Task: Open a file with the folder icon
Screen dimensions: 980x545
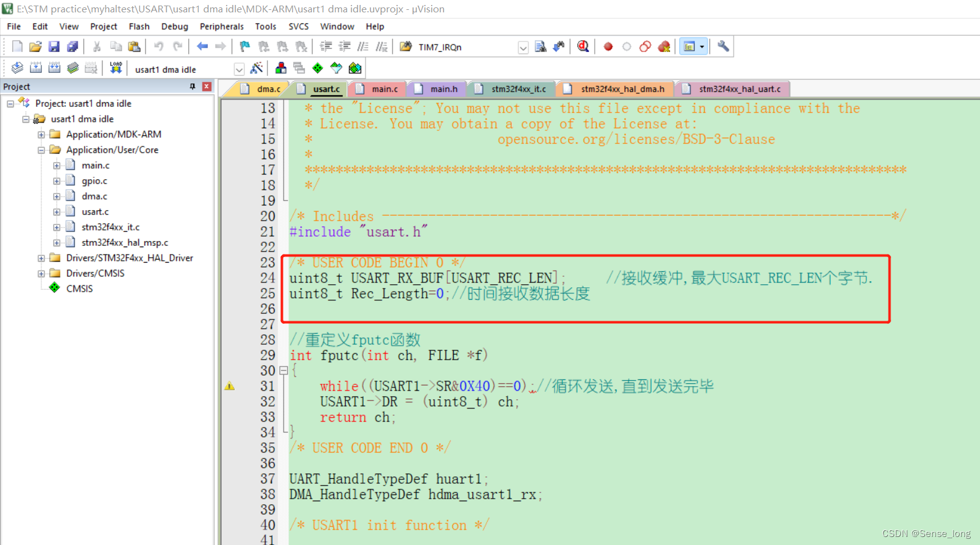Action: click(35, 46)
